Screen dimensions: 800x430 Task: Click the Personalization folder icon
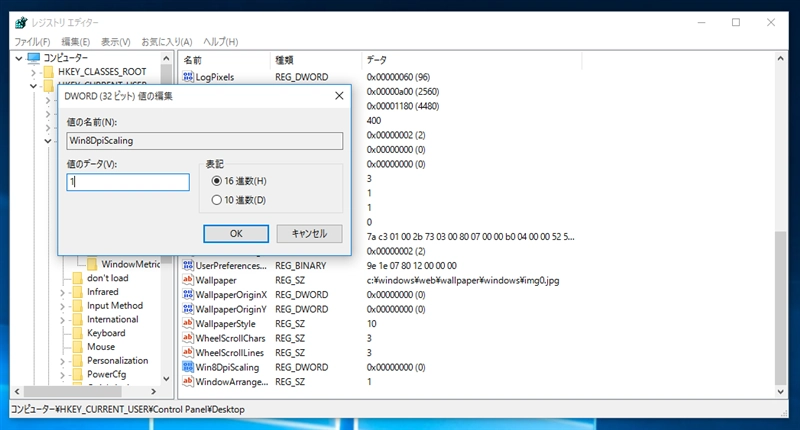[x=78, y=360]
